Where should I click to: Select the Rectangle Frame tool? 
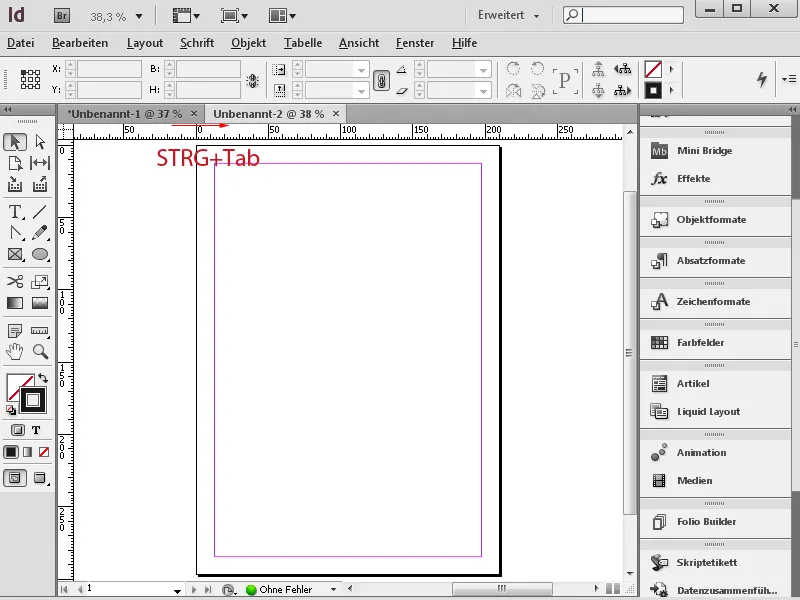pos(15,254)
